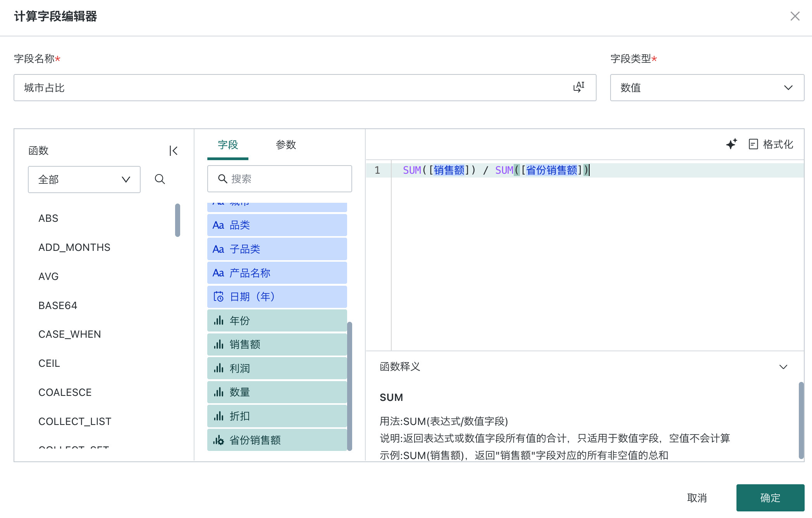812x518 pixels.
Task: Select the AVG function
Action: tap(48, 276)
